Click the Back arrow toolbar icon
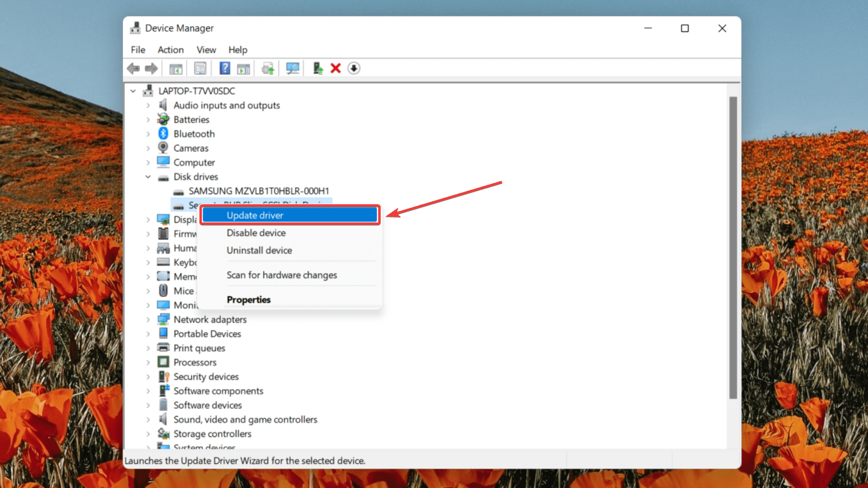This screenshot has width=868, height=488. tap(133, 69)
